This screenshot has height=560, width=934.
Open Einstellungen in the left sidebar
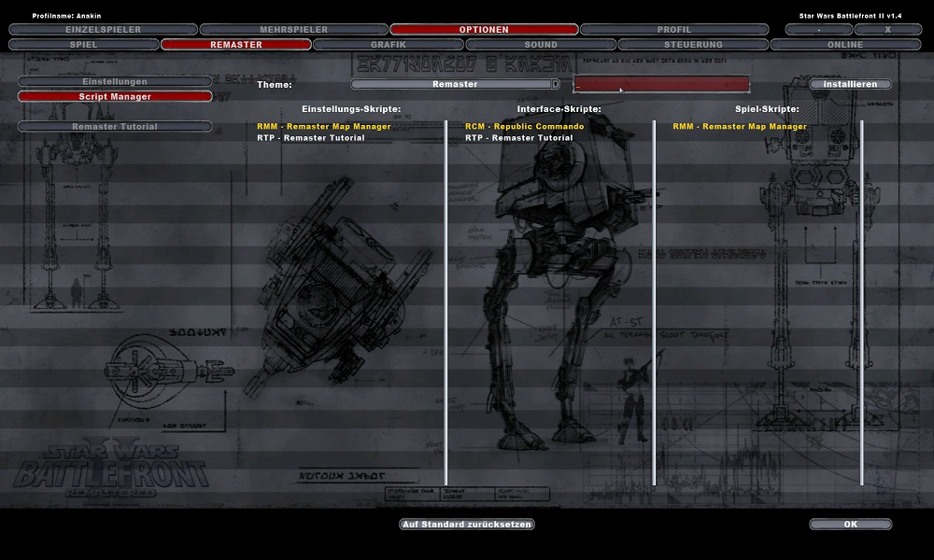click(x=115, y=81)
